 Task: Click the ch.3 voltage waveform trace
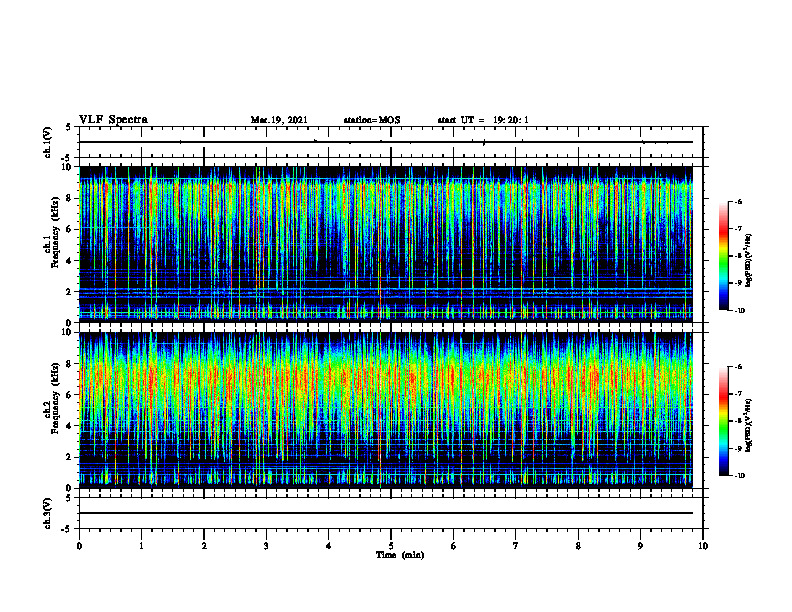tap(386, 513)
